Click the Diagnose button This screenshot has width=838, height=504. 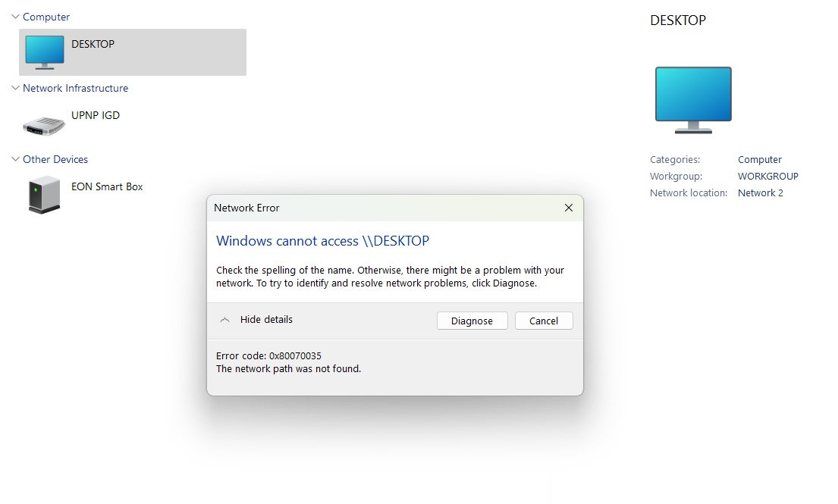click(x=472, y=321)
